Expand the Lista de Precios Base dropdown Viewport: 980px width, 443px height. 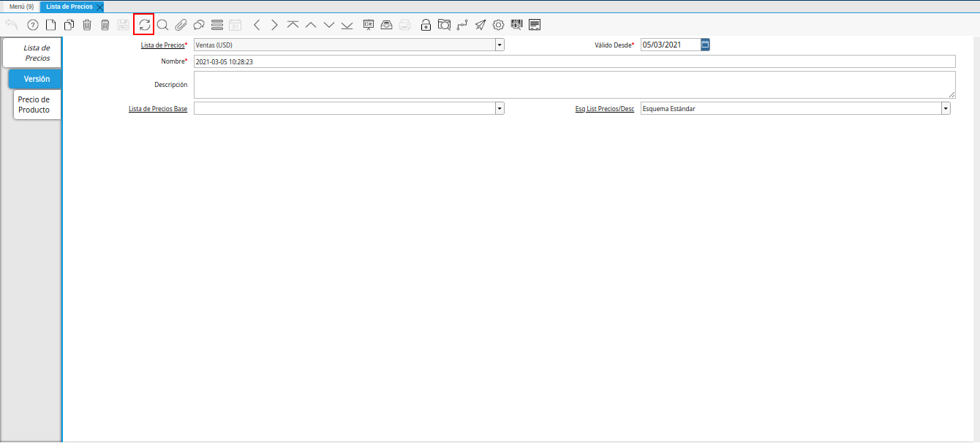pyautogui.click(x=500, y=108)
